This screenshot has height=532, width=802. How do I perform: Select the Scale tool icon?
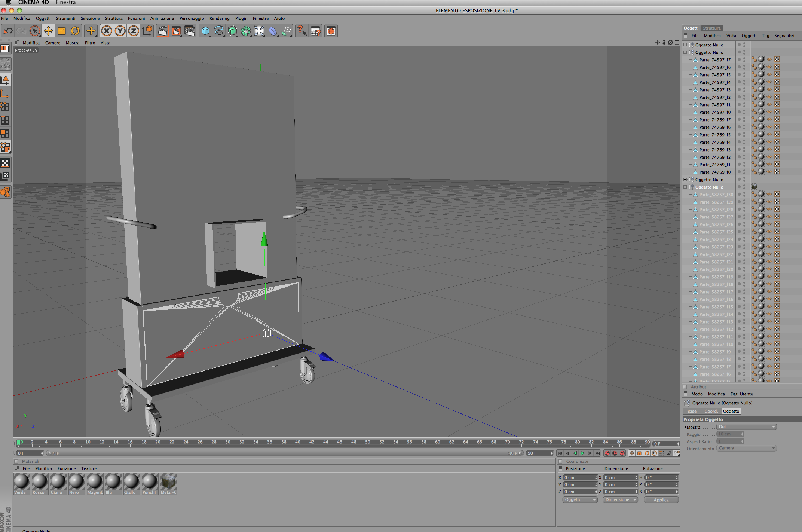point(62,31)
